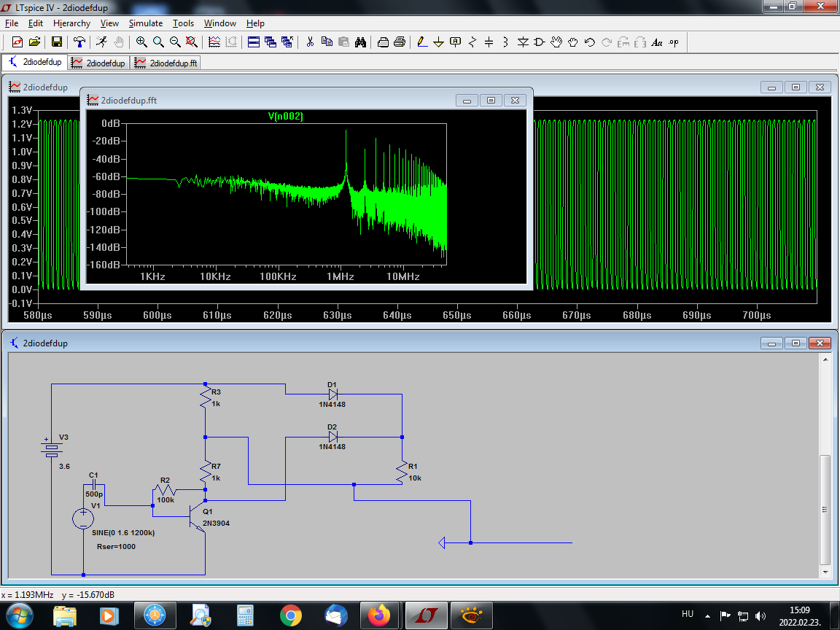
Task: Click the V(n002) trace label in FFT plot
Action: (x=285, y=117)
